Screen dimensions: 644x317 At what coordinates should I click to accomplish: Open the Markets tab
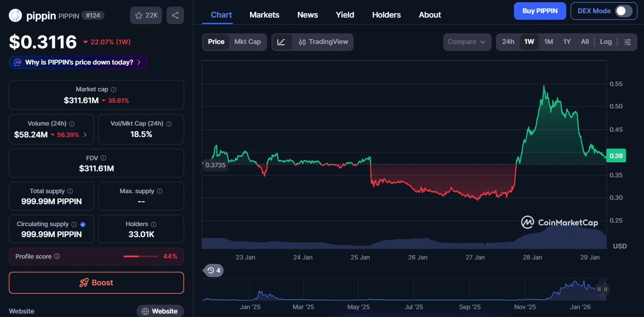[x=264, y=15]
